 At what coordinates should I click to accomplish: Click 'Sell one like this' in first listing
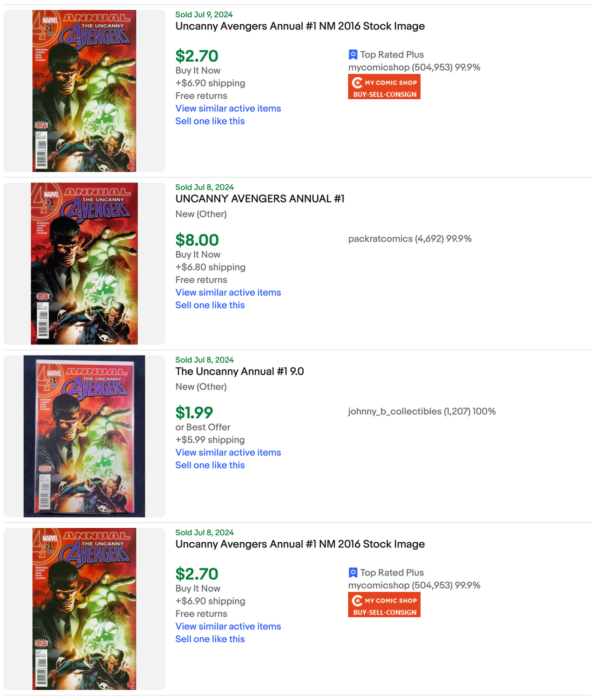pyautogui.click(x=210, y=121)
